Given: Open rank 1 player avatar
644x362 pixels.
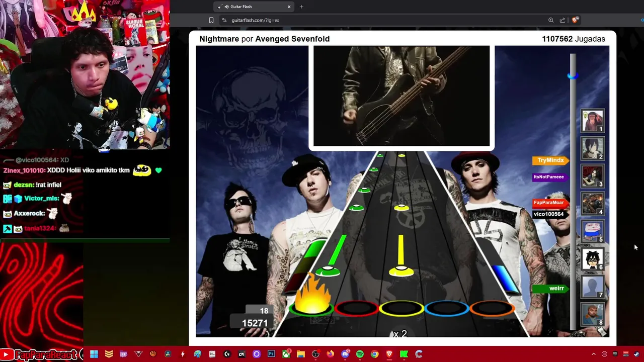Looking at the screenshot, I should [x=593, y=121].
